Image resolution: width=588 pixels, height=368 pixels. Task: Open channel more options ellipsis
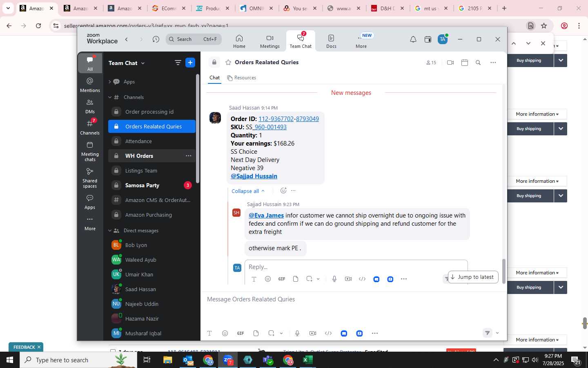[493, 63]
